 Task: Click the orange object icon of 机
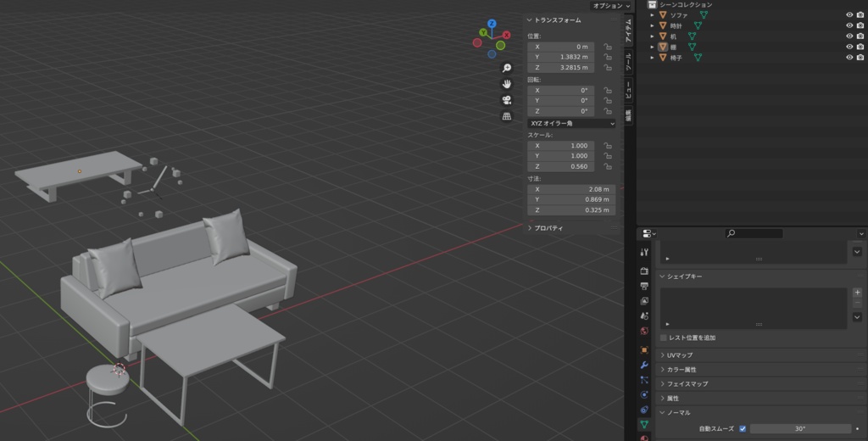coord(663,36)
